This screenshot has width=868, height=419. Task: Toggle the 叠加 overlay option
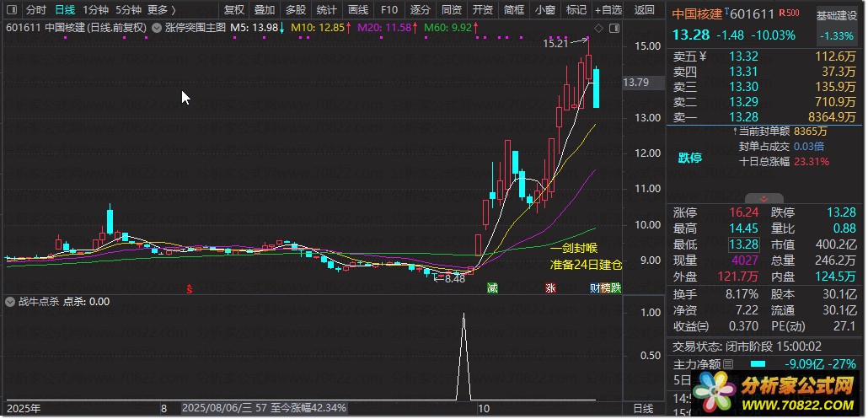(x=265, y=10)
